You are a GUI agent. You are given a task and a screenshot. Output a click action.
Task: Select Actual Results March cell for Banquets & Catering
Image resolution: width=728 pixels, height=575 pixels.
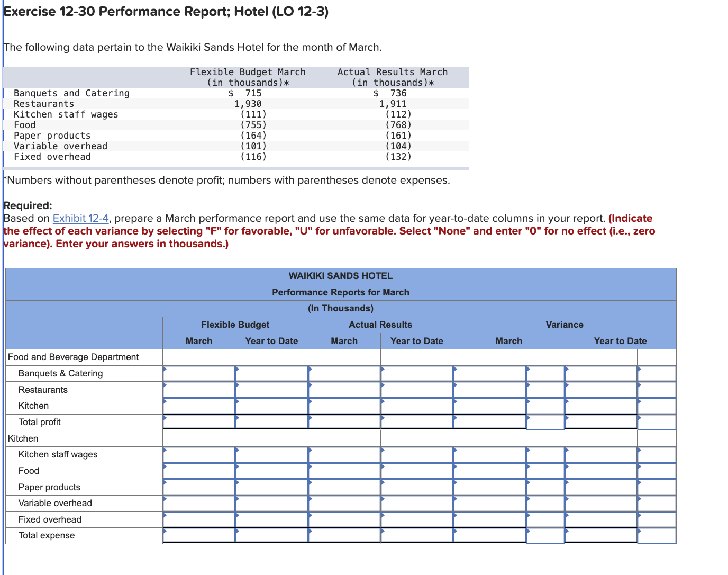[x=344, y=373]
